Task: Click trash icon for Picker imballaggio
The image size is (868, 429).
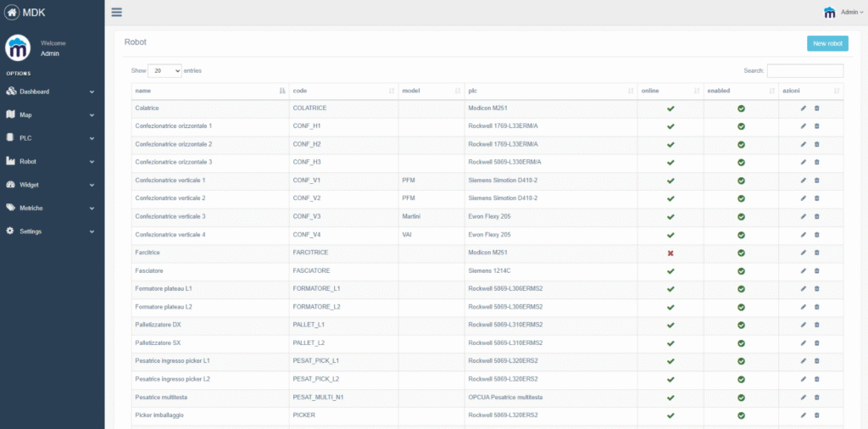Action: pos(817,415)
